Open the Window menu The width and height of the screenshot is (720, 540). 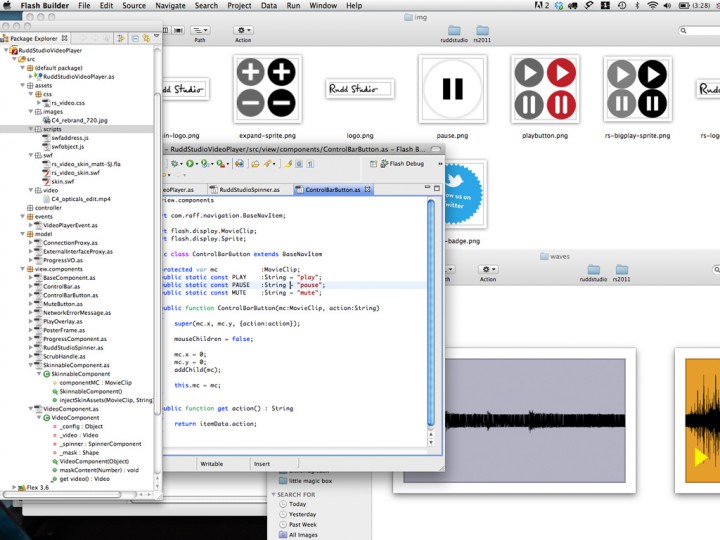click(323, 6)
